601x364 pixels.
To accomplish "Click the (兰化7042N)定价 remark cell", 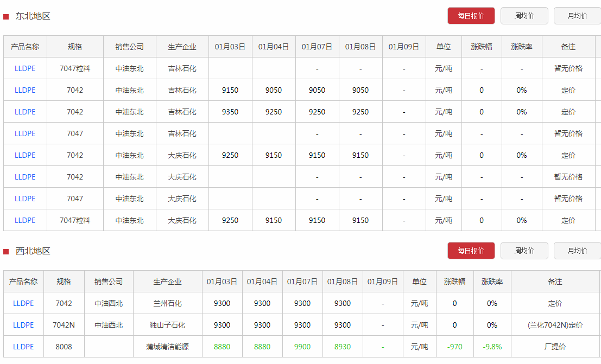I will coord(555,325).
